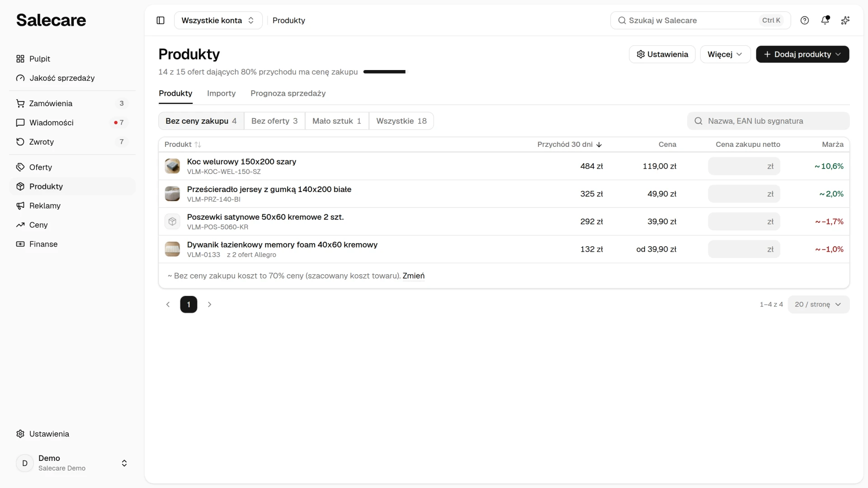Screen dimensions: 868x488
Task: Click the Zmień link in footnote
Action: 413,276
